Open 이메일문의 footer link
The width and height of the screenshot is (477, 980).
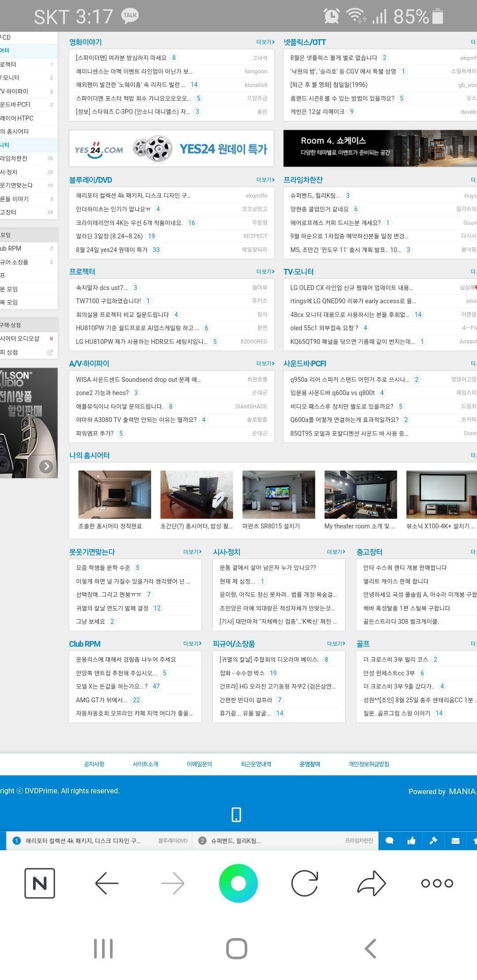[199, 764]
